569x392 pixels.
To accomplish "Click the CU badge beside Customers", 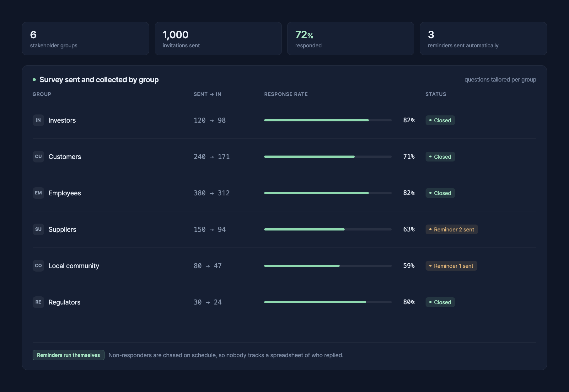I will pyautogui.click(x=38, y=156).
